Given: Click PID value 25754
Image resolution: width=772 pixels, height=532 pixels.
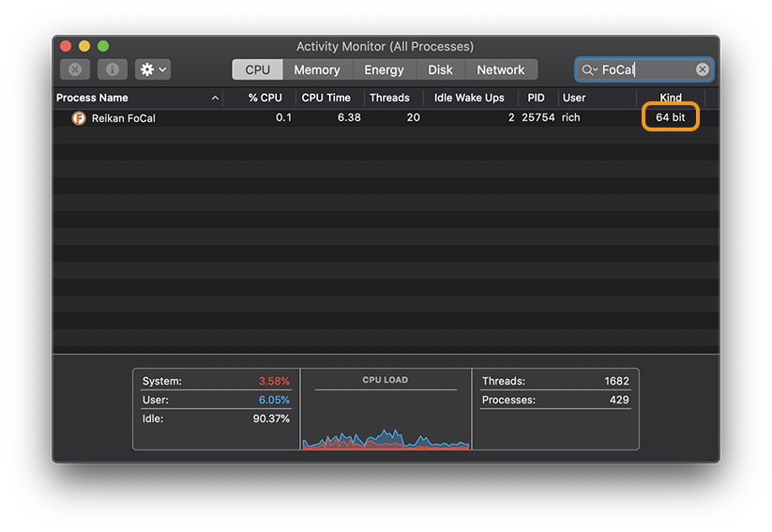Looking at the screenshot, I should (538, 117).
